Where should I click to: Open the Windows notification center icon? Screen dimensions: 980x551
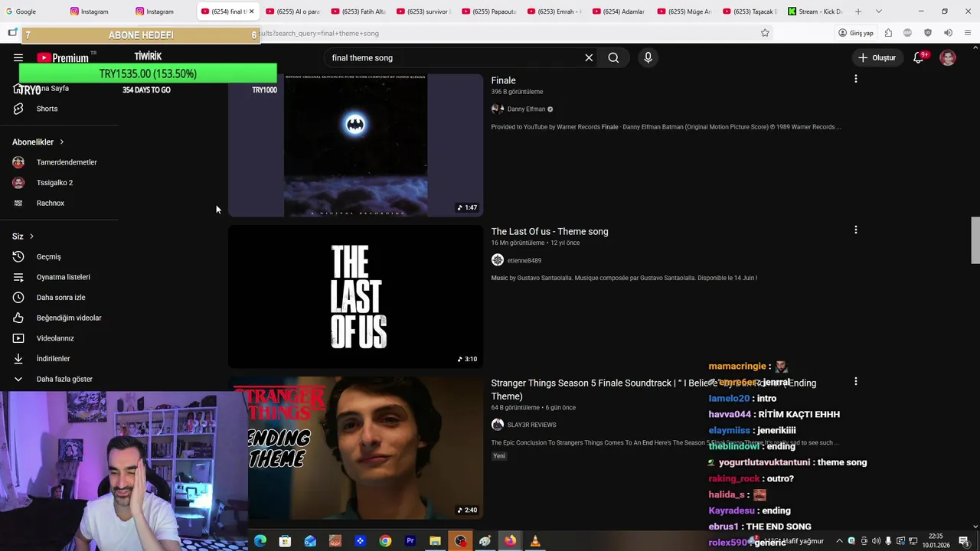[x=964, y=541]
